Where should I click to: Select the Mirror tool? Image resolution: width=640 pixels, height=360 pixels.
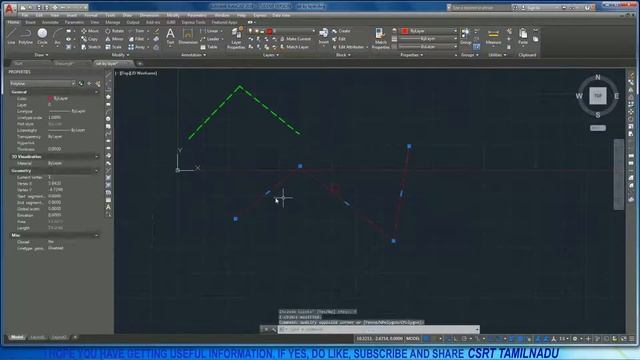pos(114,39)
